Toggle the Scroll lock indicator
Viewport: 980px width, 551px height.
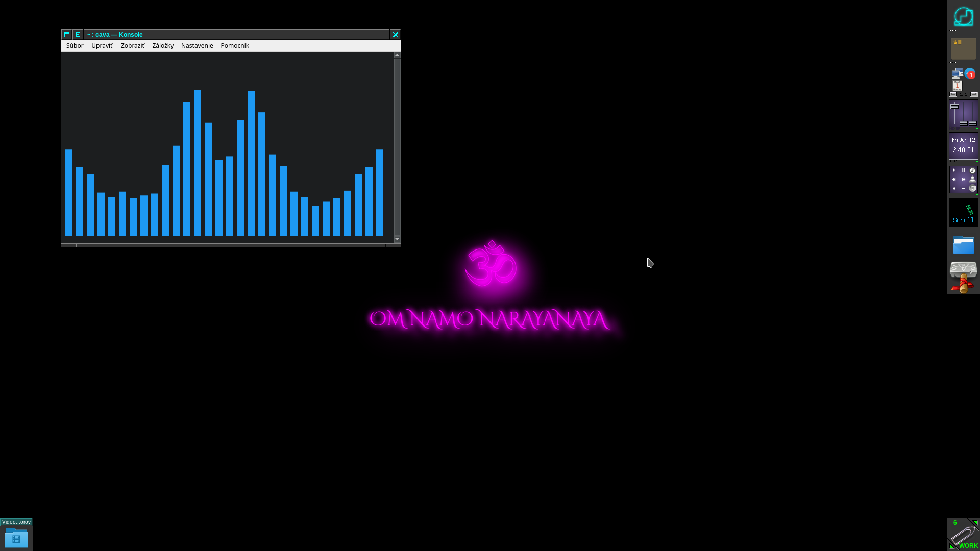point(963,220)
